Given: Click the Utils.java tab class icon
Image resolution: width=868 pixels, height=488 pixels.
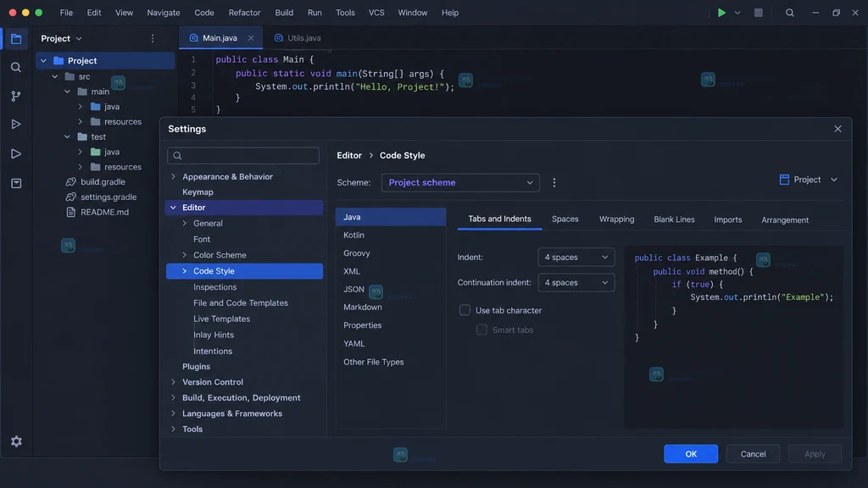Looking at the screenshot, I should (x=278, y=37).
